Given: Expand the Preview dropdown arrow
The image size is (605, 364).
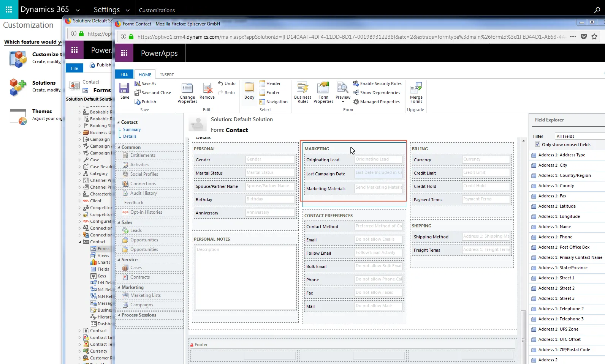Looking at the screenshot, I should 343,102.
